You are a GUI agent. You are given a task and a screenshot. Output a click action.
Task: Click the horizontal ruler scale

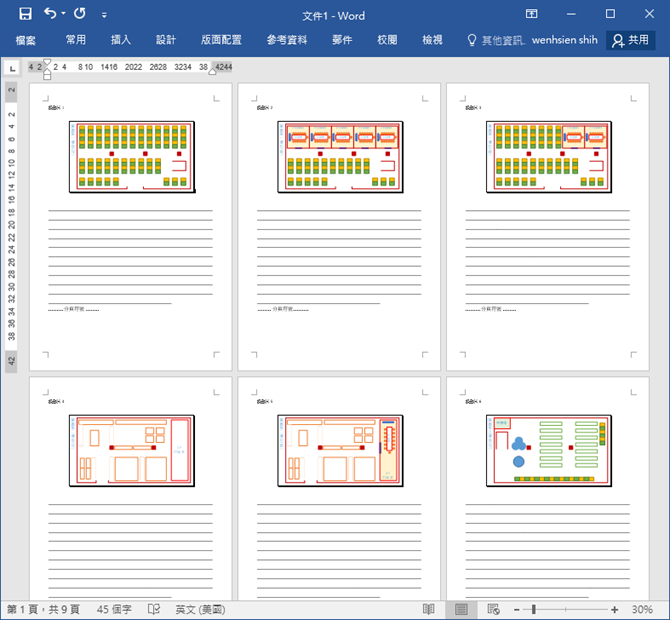point(130,67)
